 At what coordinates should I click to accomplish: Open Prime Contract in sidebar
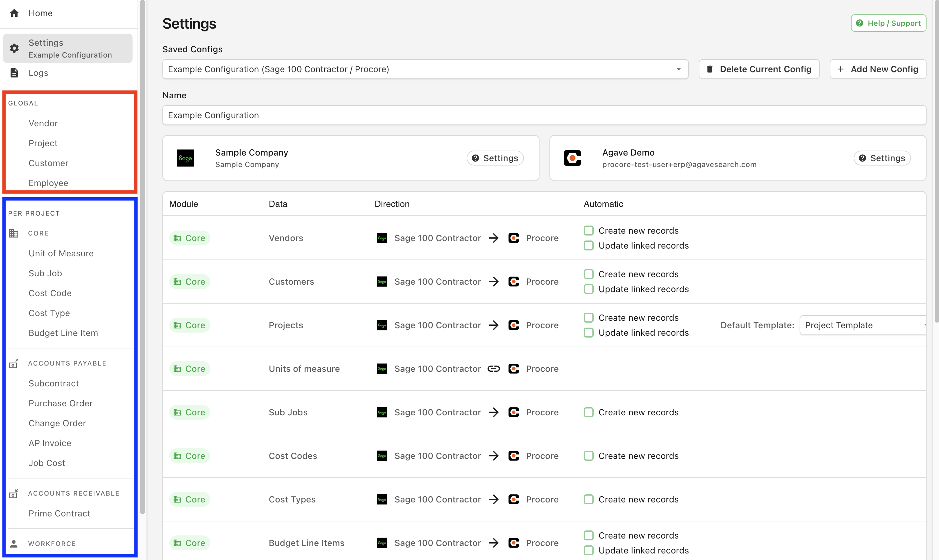(59, 513)
